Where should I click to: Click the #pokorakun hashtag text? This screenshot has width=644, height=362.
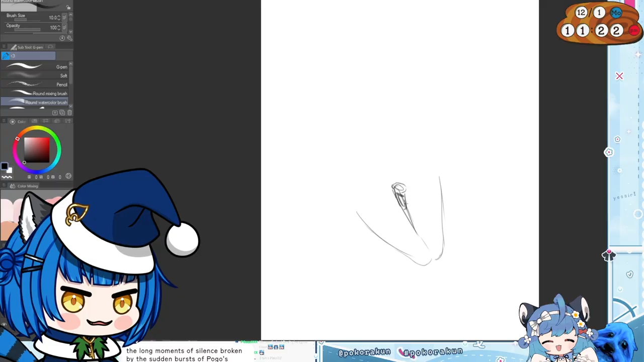(x=433, y=351)
